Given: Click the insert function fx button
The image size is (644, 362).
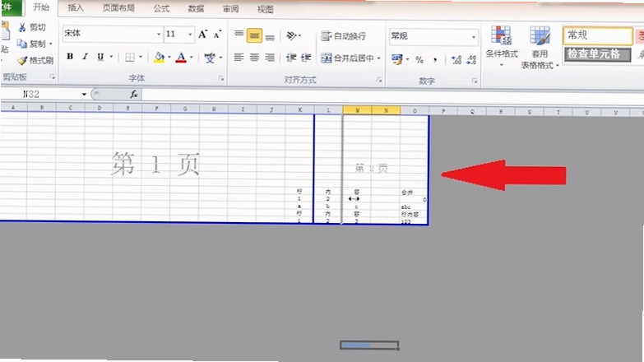Looking at the screenshot, I should 134,95.
